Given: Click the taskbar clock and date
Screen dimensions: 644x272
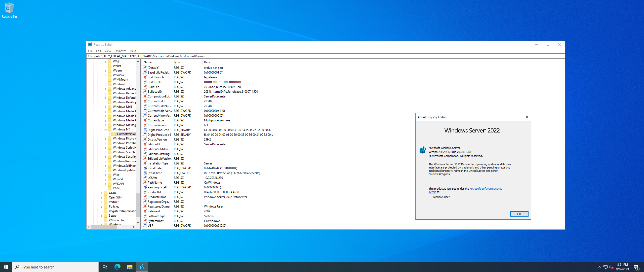Looking at the screenshot, I should [622, 267].
